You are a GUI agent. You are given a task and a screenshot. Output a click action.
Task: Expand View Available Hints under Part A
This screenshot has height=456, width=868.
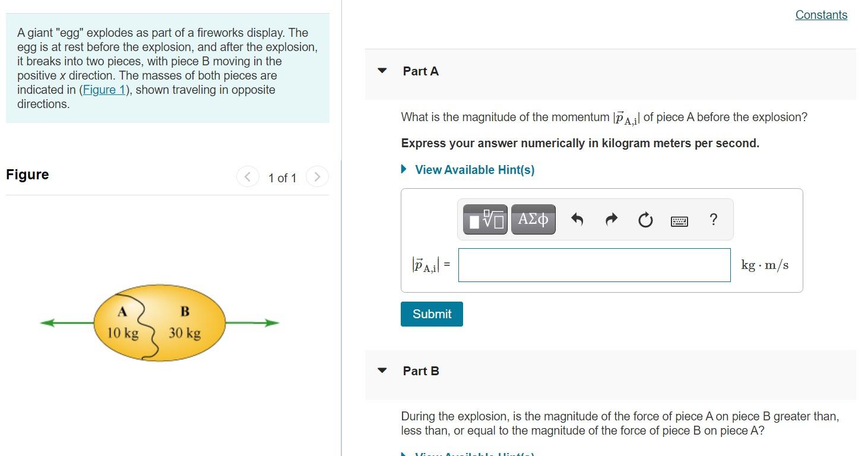point(475,170)
